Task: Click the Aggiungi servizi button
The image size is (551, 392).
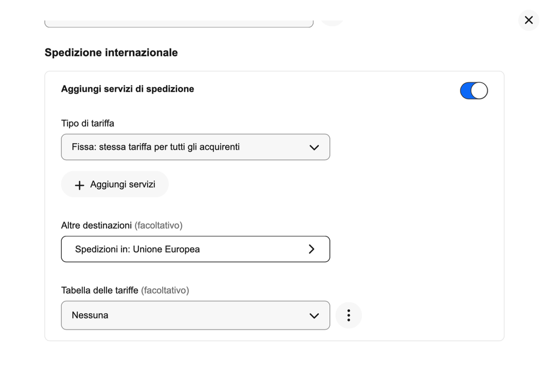Action: click(115, 184)
